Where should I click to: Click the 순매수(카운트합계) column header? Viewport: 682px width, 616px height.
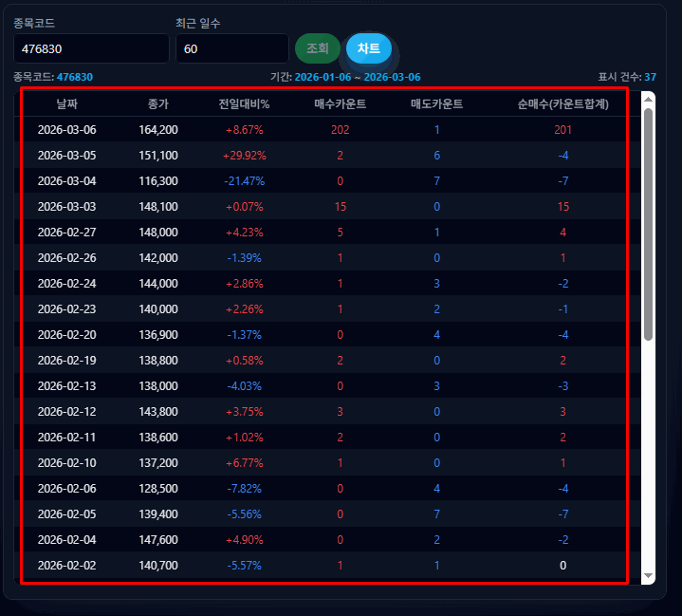coord(562,103)
